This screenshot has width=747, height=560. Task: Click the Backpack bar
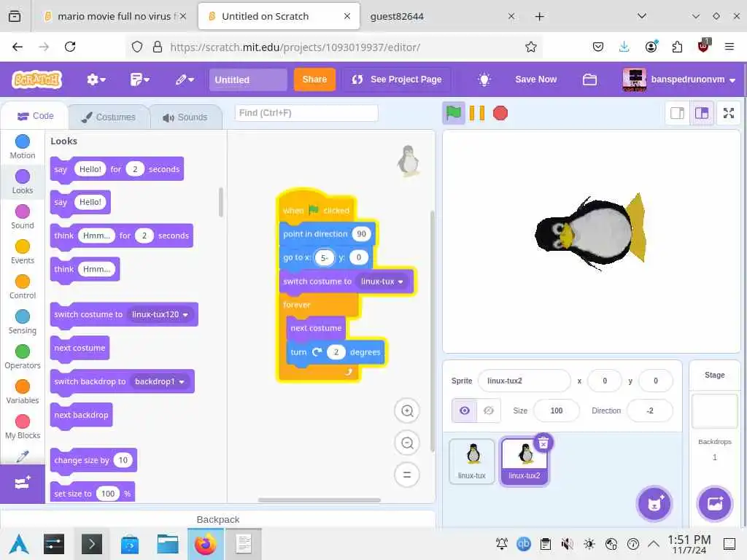217,519
